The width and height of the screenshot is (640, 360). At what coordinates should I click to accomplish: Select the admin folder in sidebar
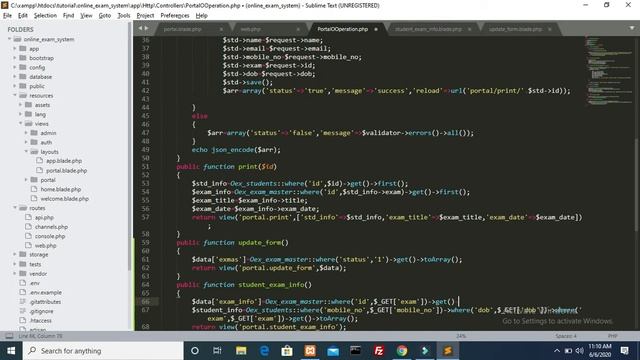pos(48,133)
